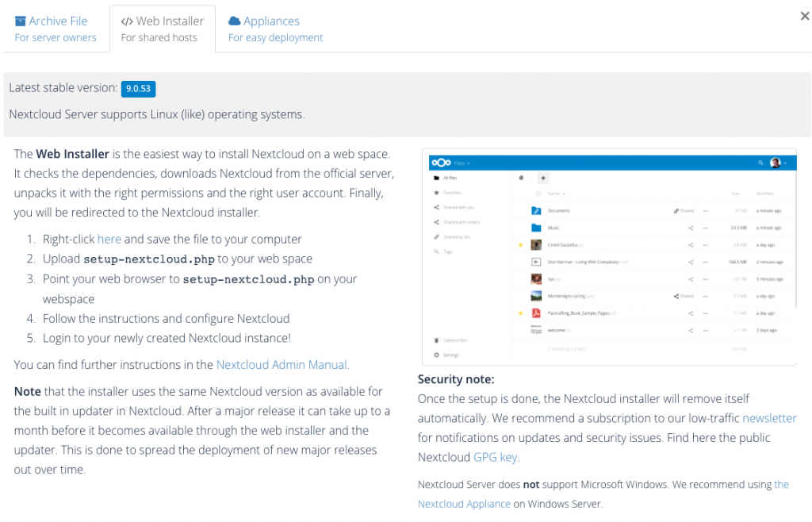Screen dimensions: 812x522
Task: Click the Nextcloud logo in screenshot
Action: 441,163
